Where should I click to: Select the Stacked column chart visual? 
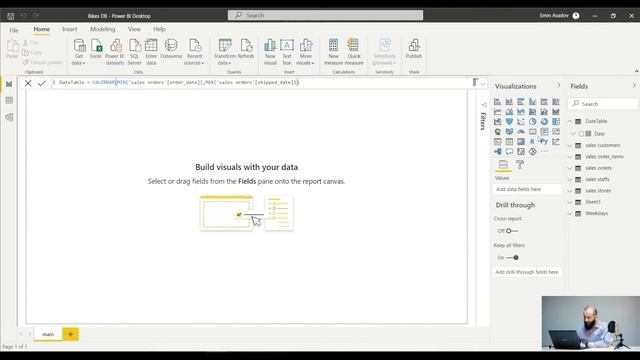[509, 102]
